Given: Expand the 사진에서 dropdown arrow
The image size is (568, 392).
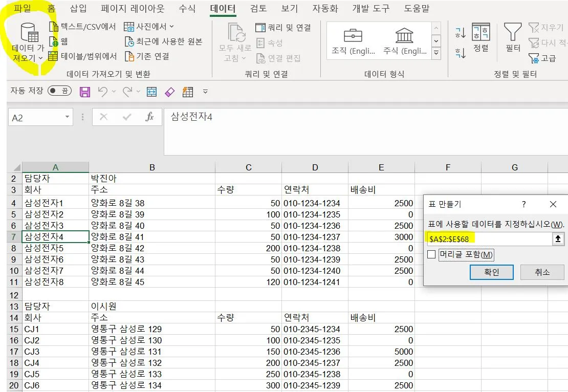Looking at the screenshot, I should point(172,27).
